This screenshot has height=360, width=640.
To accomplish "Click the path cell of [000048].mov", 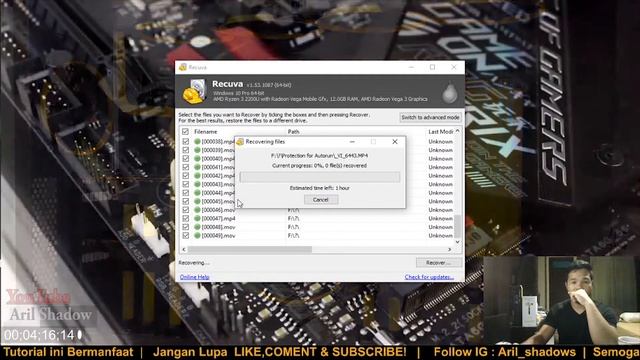I will 293,227.
